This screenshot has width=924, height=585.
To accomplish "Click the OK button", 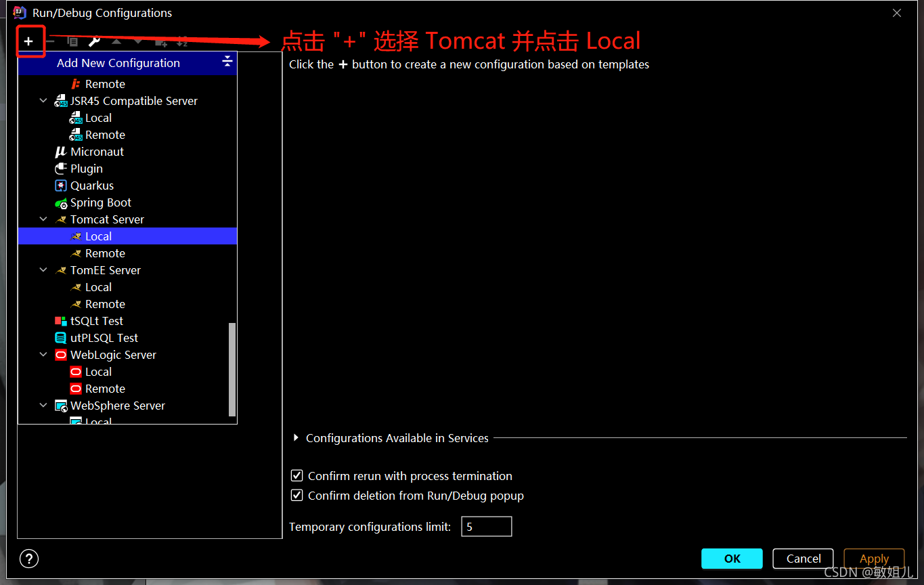I will tap(732, 559).
